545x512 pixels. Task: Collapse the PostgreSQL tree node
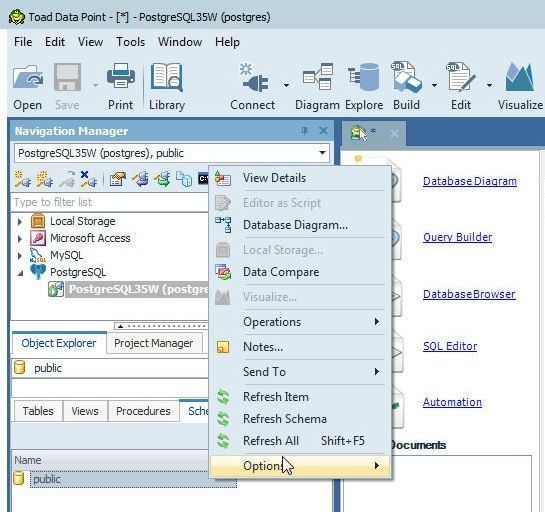tap(20, 273)
